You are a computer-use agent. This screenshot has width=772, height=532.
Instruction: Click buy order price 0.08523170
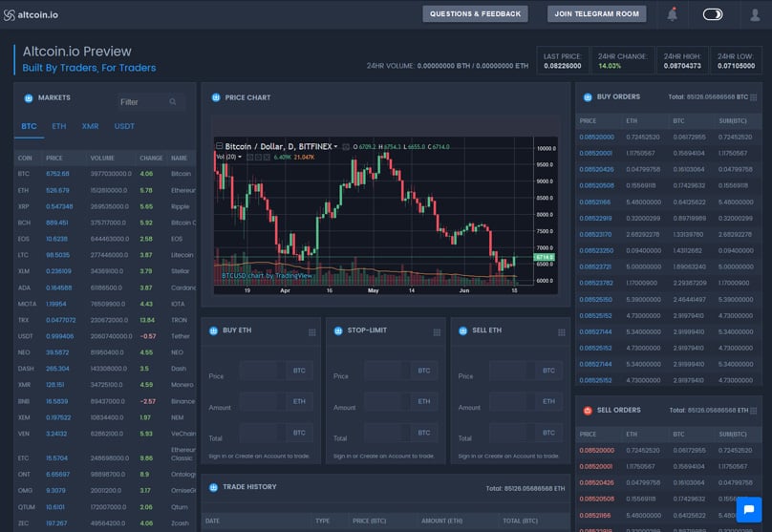point(595,234)
